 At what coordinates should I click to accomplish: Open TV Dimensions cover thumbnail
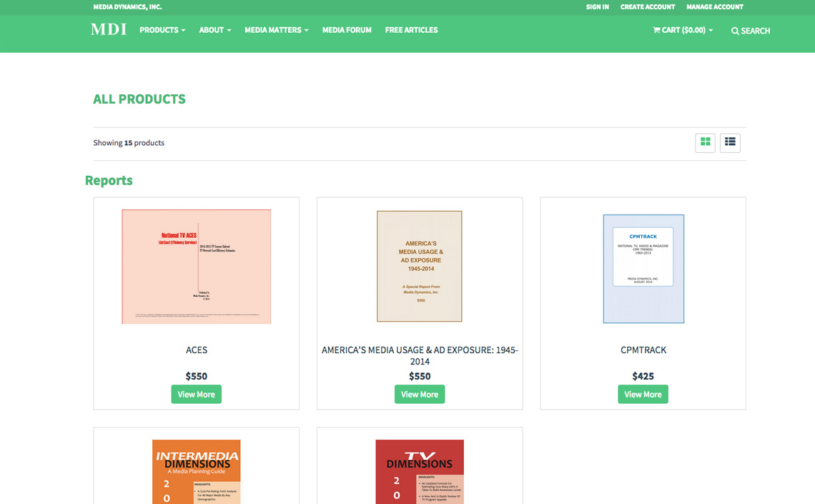coord(420,472)
